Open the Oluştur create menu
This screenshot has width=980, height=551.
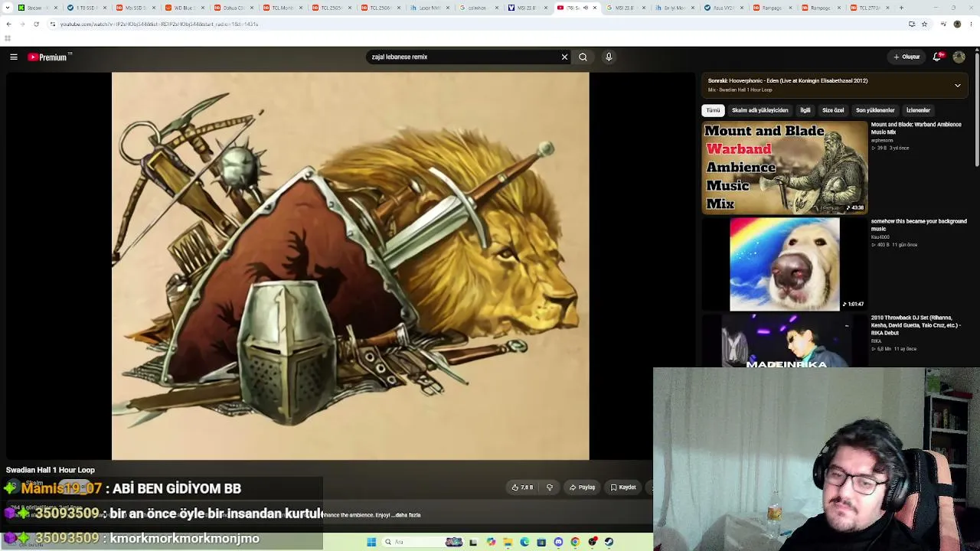click(906, 57)
